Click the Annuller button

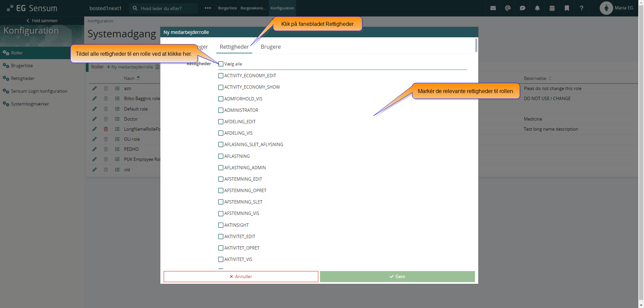pos(240,276)
